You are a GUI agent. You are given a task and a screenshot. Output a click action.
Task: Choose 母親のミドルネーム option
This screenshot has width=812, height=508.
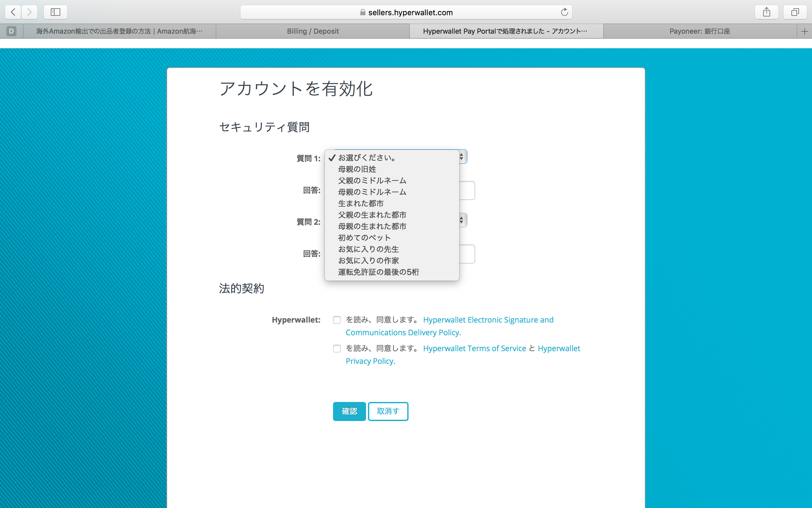(x=392, y=192)
